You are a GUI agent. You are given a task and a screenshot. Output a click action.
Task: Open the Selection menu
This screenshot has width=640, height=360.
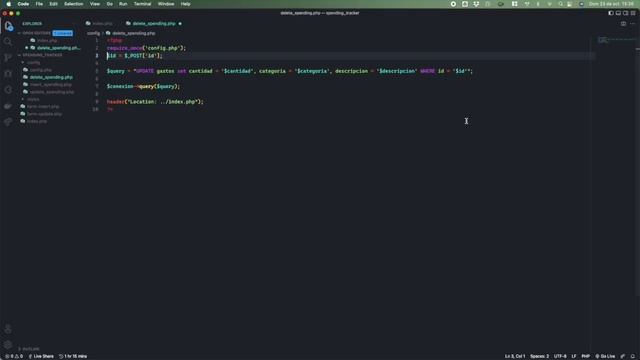pyautogui.click(x=73, y=4)
